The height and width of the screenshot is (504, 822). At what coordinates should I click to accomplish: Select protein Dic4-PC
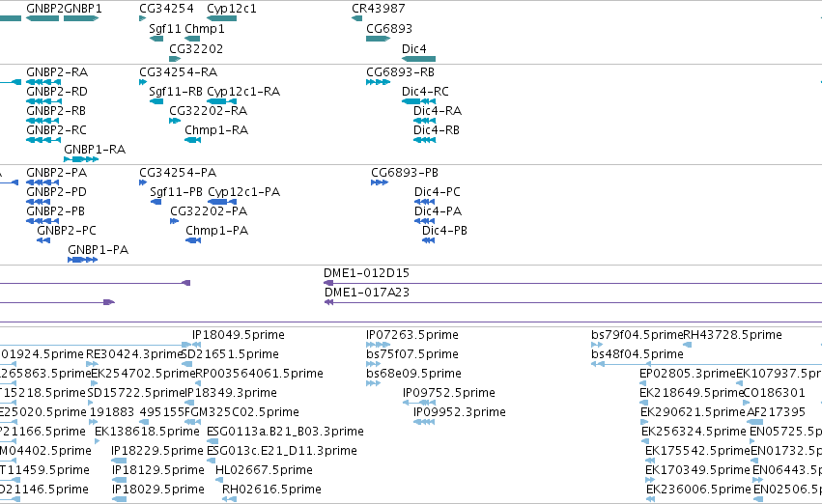pyautogui.click(x=438, y=192)
